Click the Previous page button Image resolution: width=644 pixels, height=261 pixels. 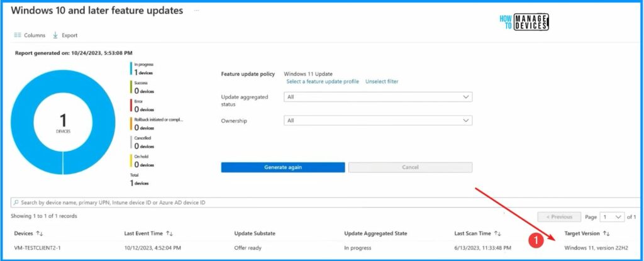click(559, 216)
